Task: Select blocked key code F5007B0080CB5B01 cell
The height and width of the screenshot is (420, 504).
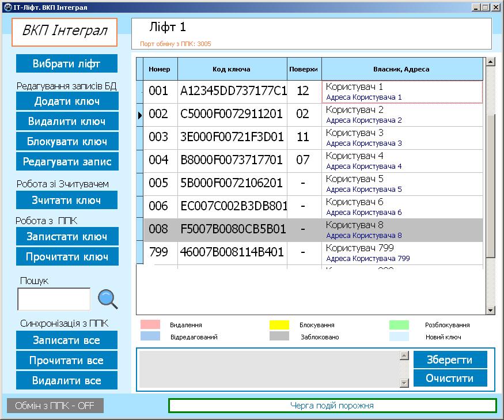Action: (232, 230)
